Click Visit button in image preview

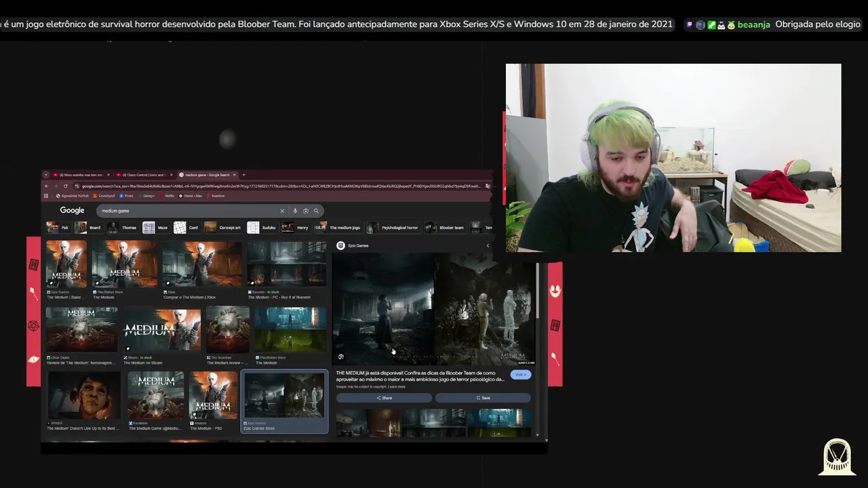coord(521,374)
